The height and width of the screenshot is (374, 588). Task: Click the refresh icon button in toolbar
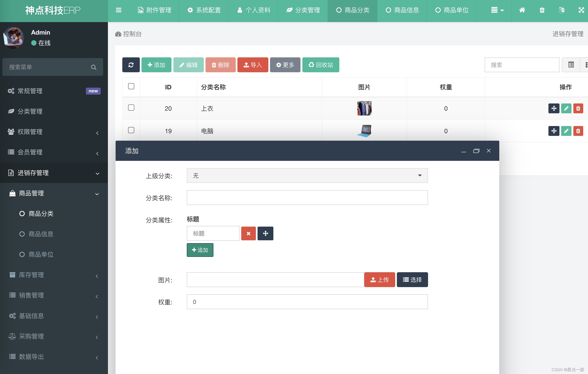131,65
